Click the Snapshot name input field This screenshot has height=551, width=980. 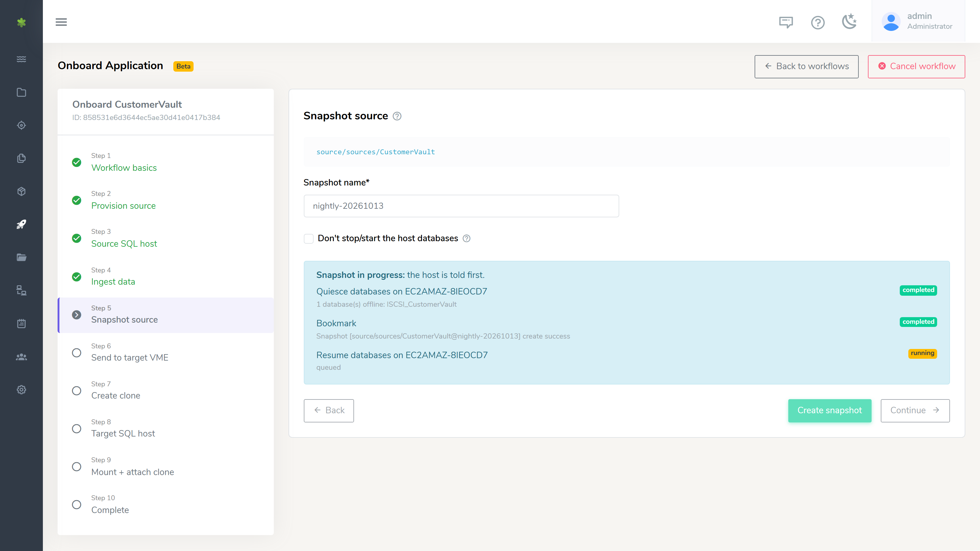(461, 206)
